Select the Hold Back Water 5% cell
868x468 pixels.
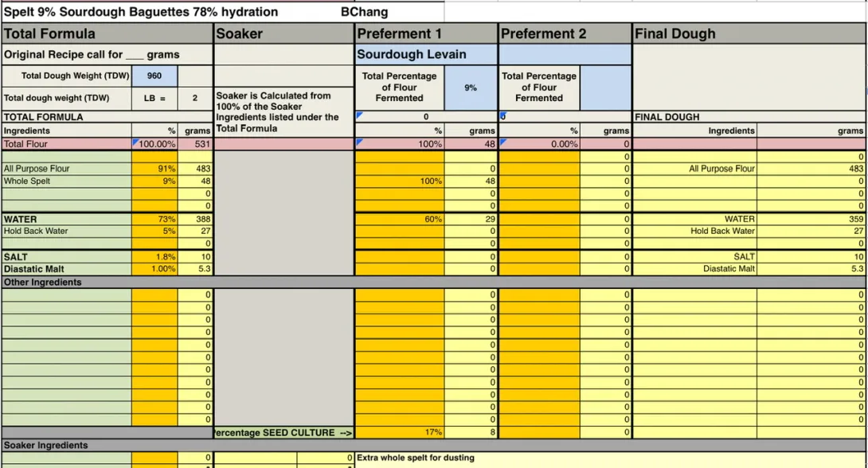pyautogui.click(x=155, y=231)
